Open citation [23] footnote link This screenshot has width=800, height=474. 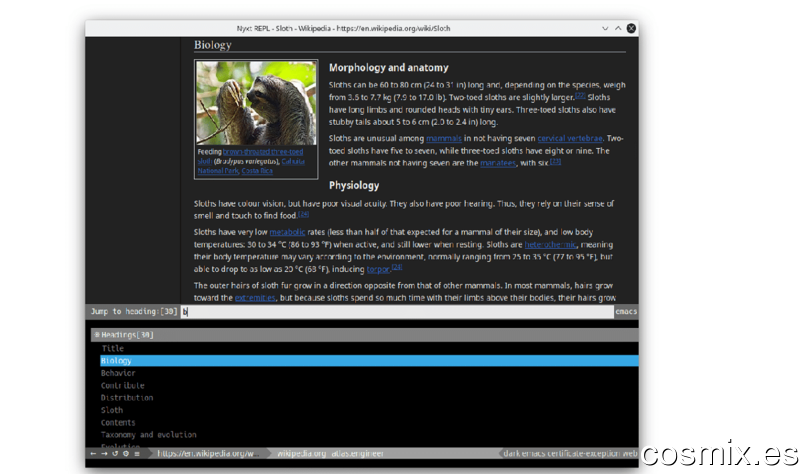pyautogui.click(x=556, y=161)
